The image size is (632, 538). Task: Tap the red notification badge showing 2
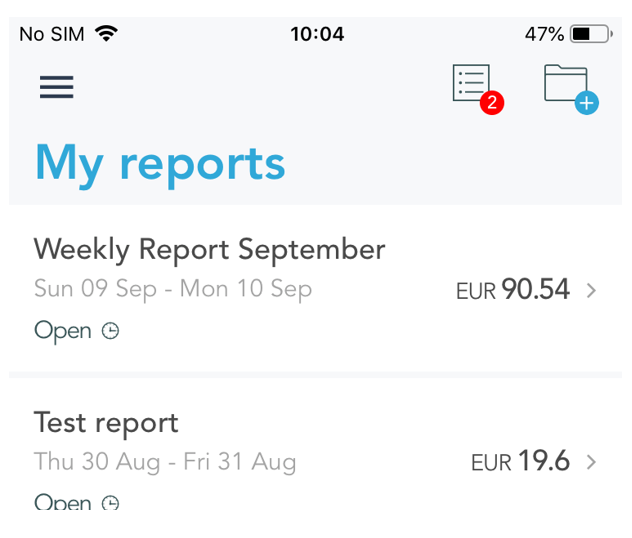point(491,102)
